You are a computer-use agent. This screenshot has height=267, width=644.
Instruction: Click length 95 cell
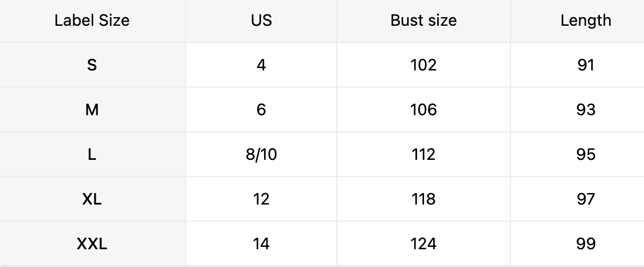pyautogui.click(x=586, y=155)
